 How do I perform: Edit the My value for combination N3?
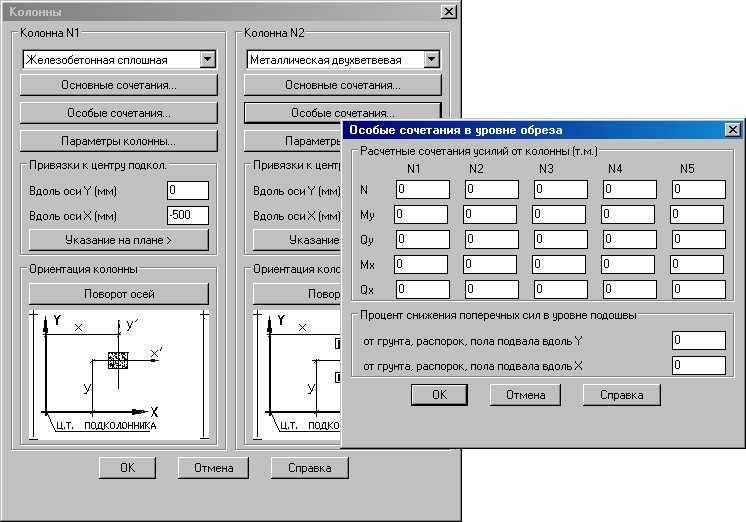559,214
